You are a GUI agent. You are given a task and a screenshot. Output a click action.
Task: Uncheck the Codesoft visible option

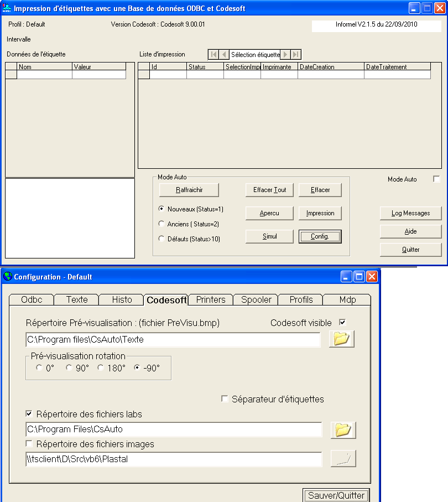coord(342,323)
